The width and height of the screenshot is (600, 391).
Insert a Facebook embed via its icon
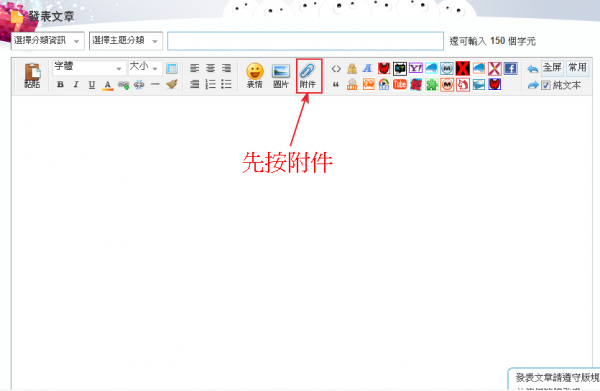510,68
